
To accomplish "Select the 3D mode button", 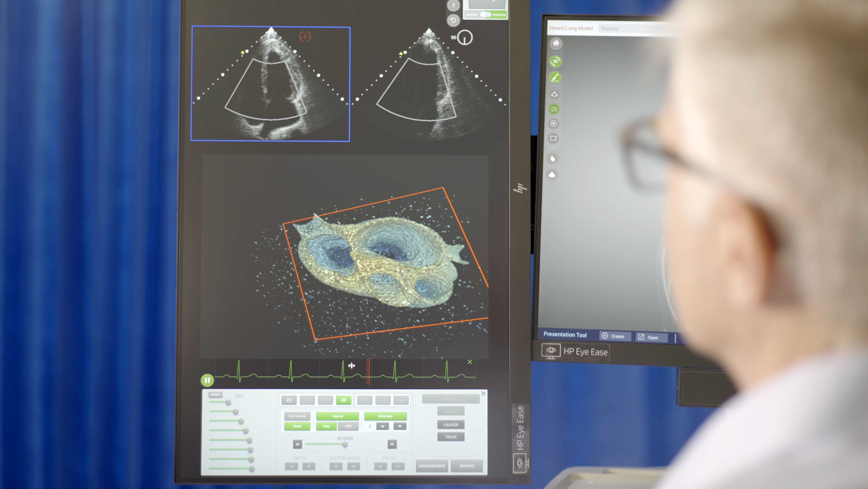I will 343,400.
